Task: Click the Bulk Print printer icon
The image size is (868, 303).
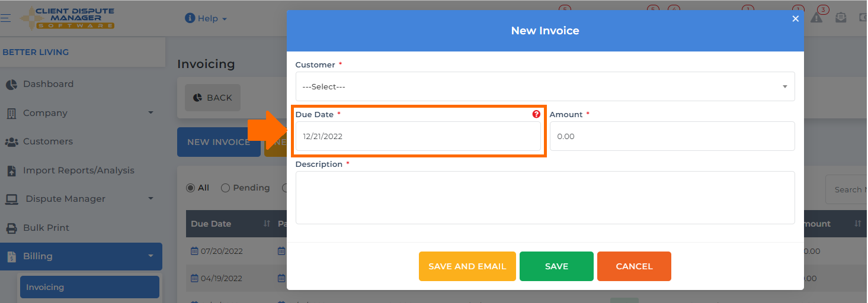Action: [11, 228]
